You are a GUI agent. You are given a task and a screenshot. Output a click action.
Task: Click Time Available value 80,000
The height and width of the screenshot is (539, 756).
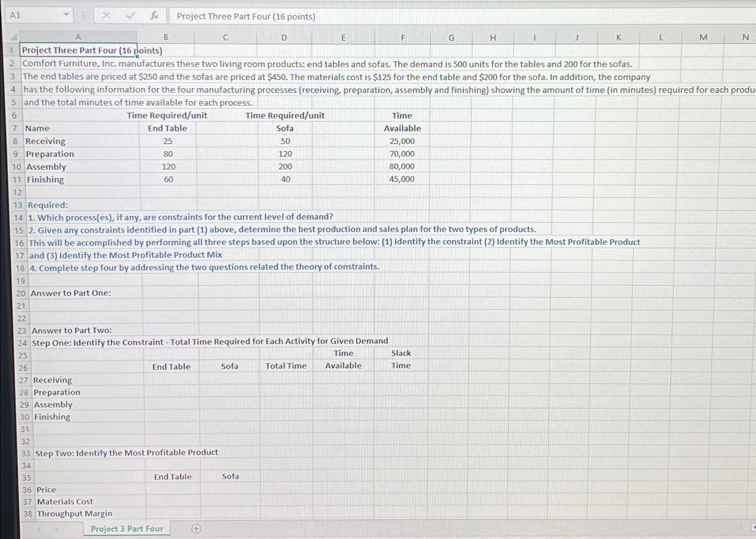pyautogui.click(x=402, y=166)
